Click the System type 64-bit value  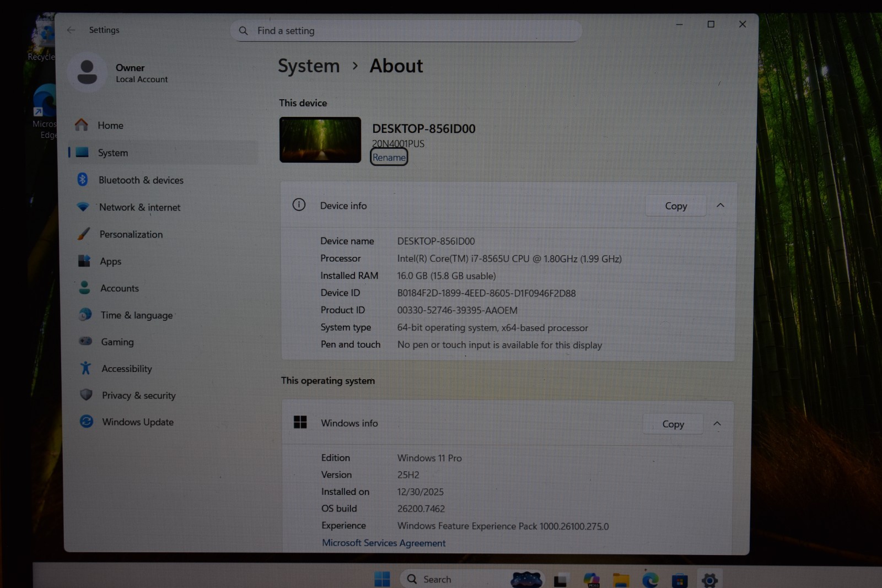(493, 327)
